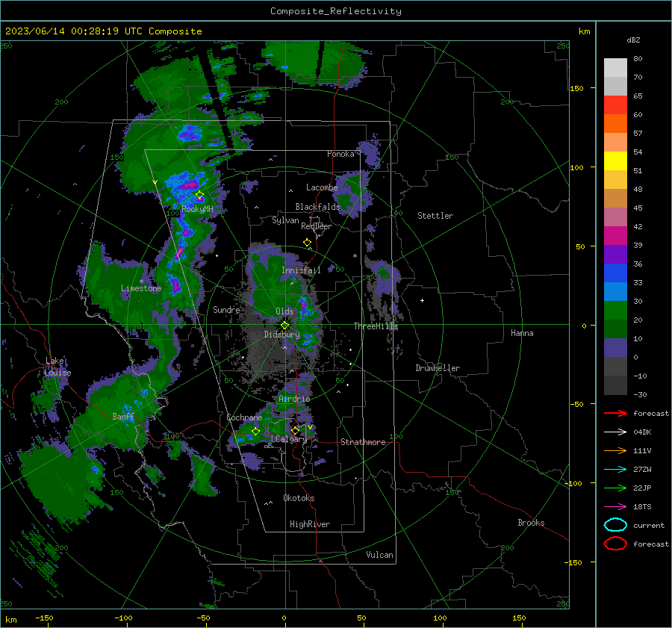This screenshot has height=628, width=672.
Task: Click the magenta storm core above RockyMH
Action: pyautogui.click(x=189, y=184)
